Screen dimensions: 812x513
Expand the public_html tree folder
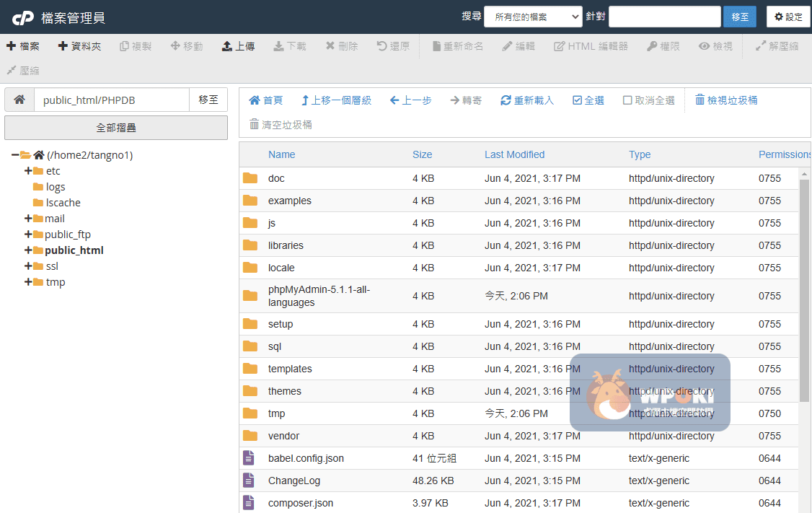click(28, 250)
